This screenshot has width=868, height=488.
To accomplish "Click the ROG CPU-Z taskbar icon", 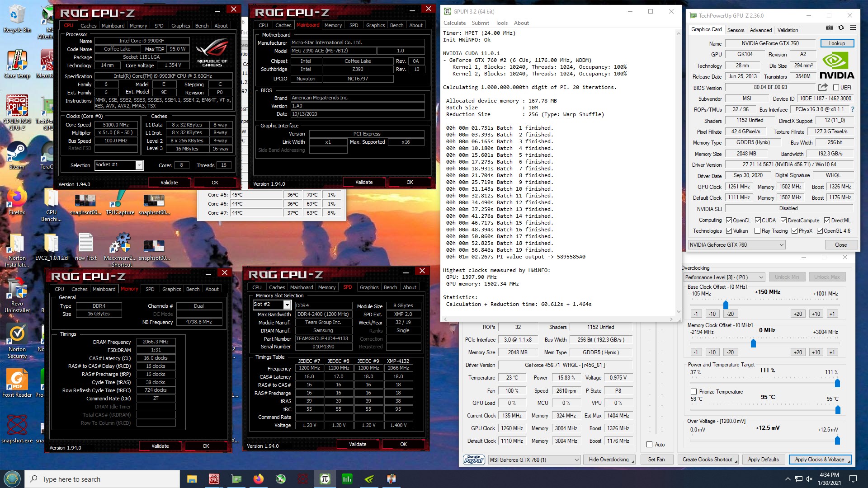I will (214, 479).
